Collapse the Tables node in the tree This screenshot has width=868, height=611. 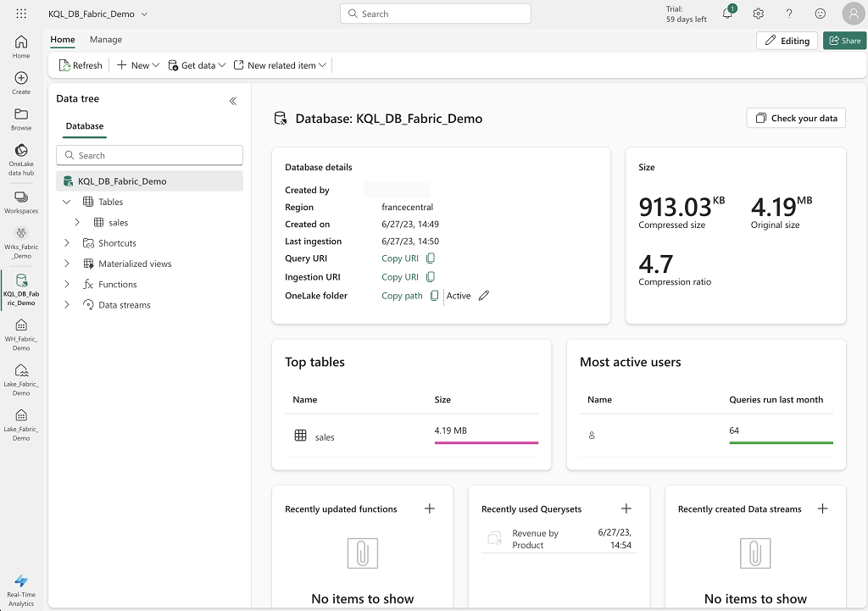pyautogui.click(x=66, y=202)
